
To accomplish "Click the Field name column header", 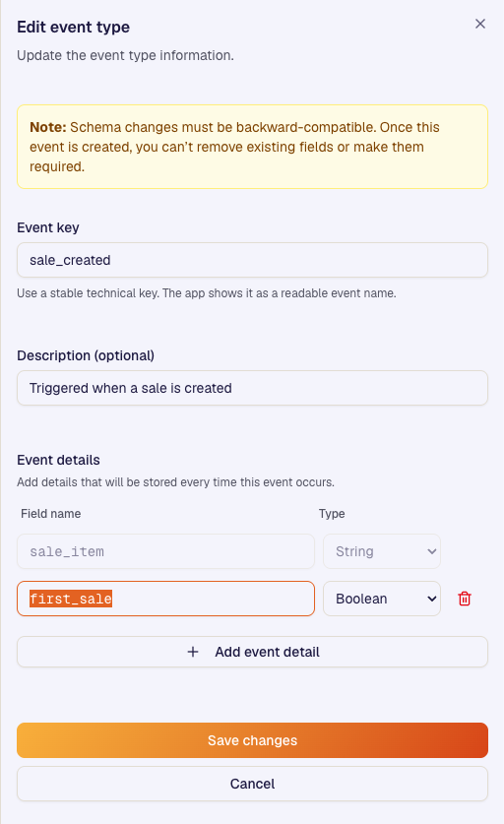I will coord(51,514).
